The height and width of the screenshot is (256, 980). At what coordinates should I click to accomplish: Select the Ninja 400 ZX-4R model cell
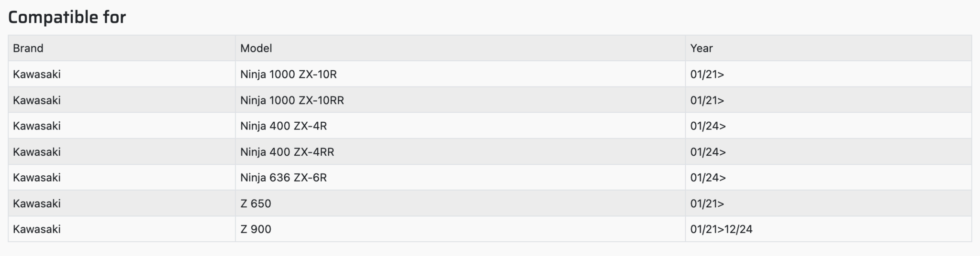pos(283,126)
